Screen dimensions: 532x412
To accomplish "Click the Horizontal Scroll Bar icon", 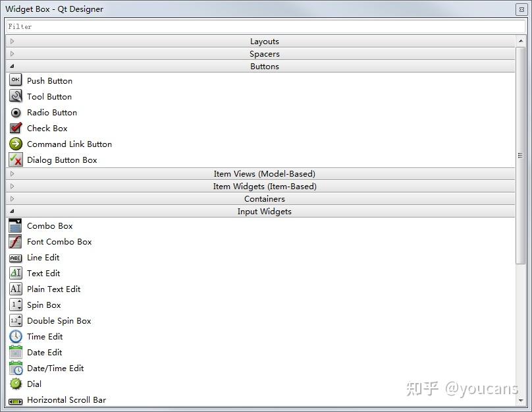I will pyautogui.click(x=15, y=402).
